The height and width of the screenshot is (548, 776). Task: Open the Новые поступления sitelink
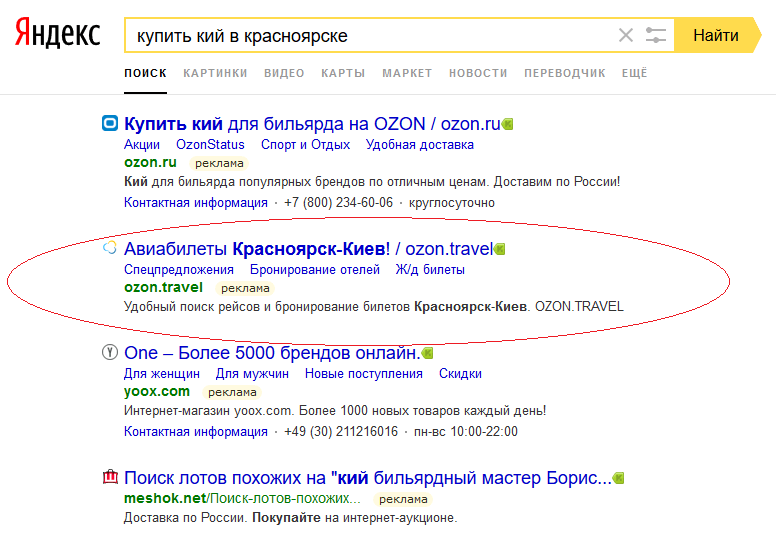(x=364, y=374)
